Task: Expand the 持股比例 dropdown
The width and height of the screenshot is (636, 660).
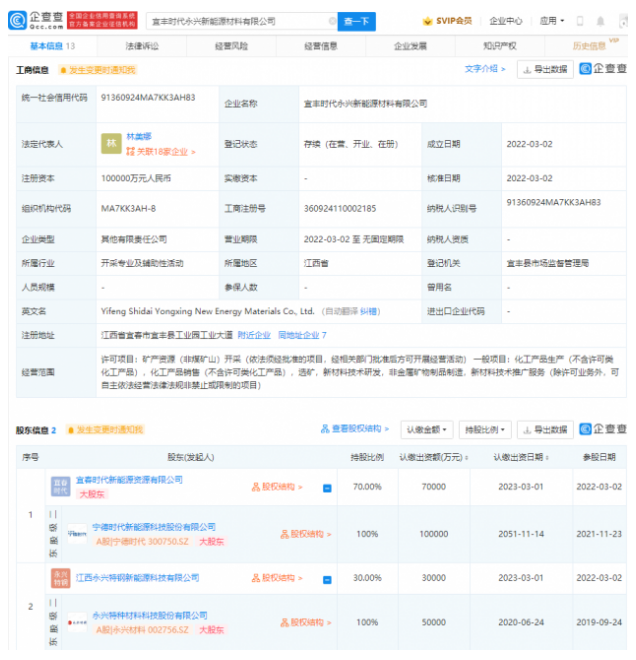Action: point(485,430)
